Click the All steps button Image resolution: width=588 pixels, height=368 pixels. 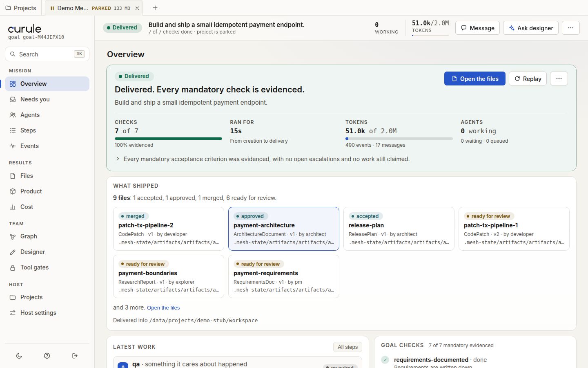tap(347, 347)
